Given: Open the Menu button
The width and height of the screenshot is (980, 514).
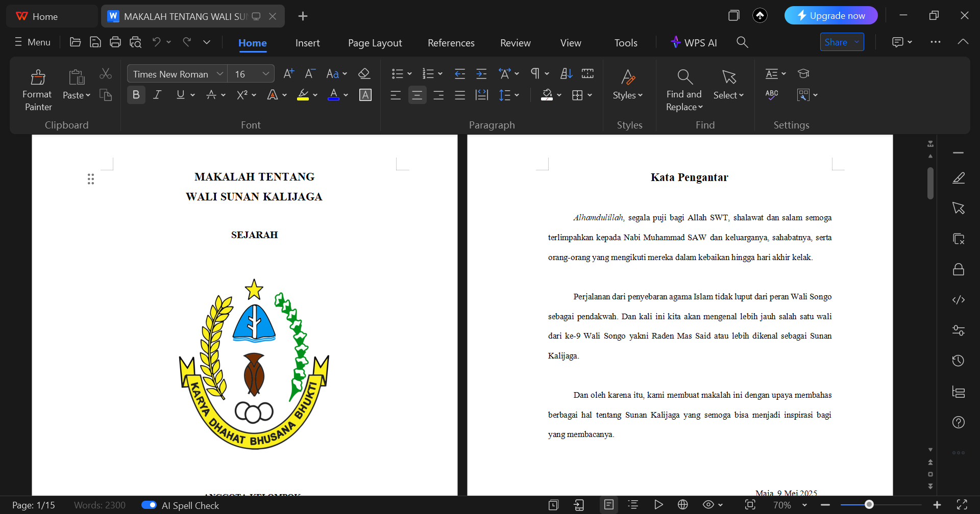Looking at the screenshot, I should coord(33,42).
